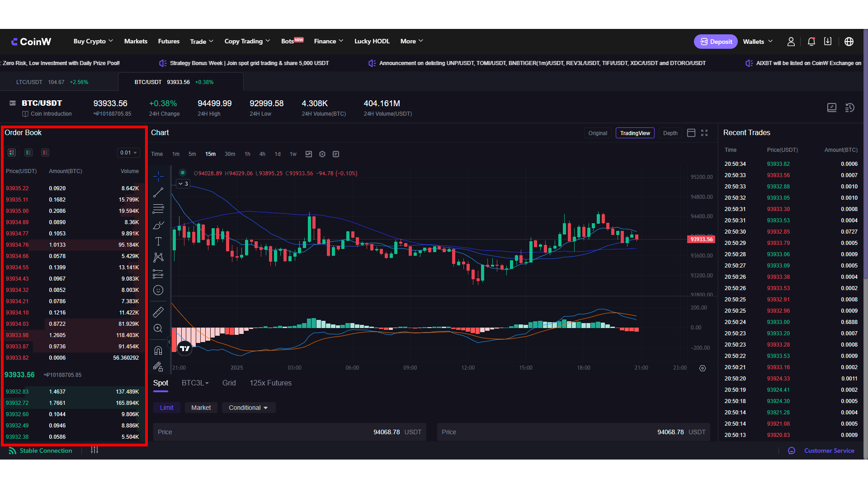Show sell orders only in order book
Screen dimensions: 868x488
click(45, 153)
